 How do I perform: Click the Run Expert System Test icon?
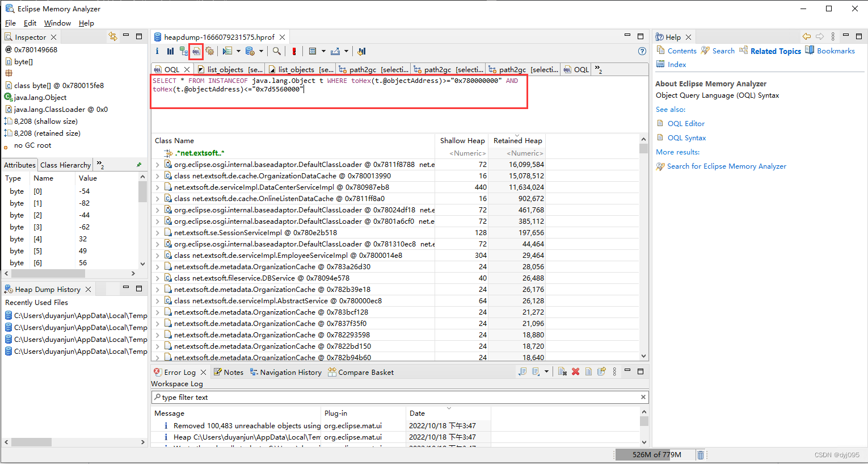[x=227, y=51]
